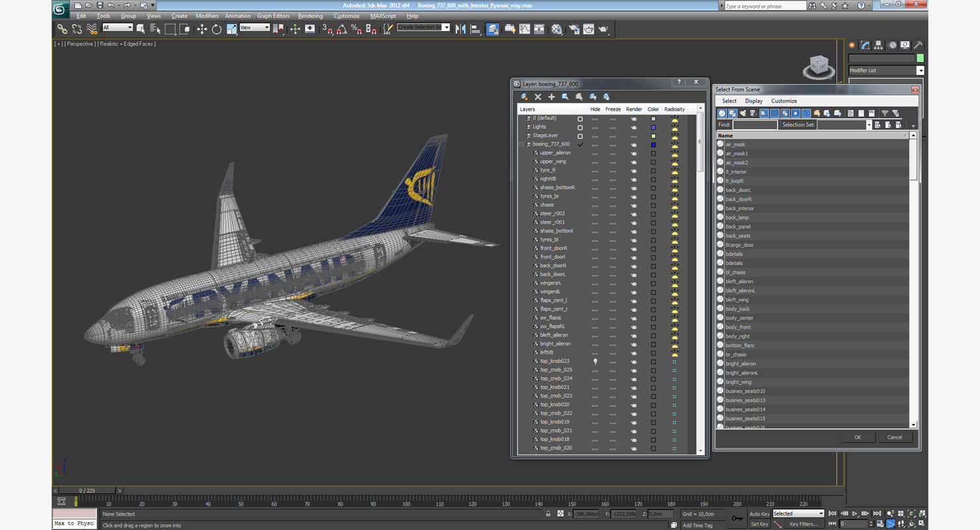
Task: Open the Modifiers menu
Action: click(207, 16)
